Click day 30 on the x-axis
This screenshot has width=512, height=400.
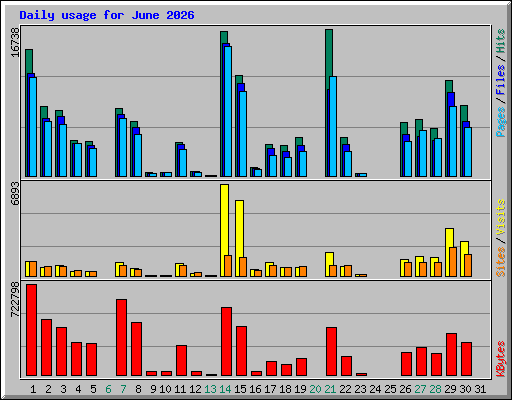(465, 389)
